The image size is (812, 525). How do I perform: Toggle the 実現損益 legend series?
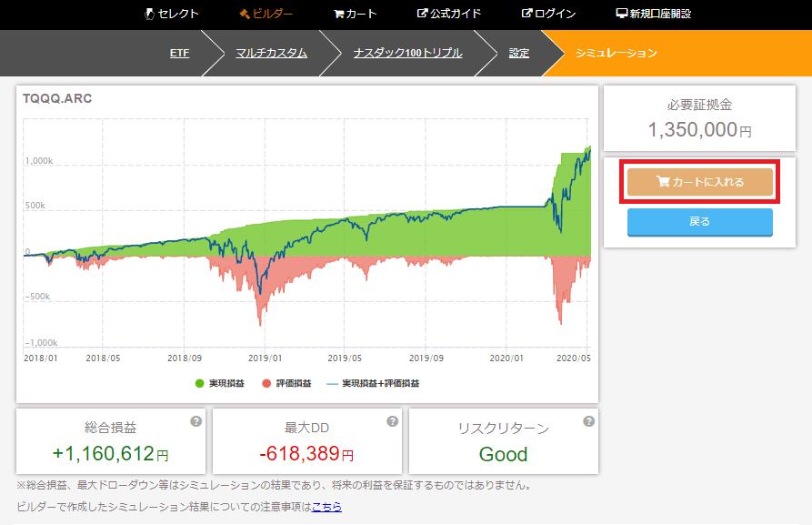tap(219, 384)
